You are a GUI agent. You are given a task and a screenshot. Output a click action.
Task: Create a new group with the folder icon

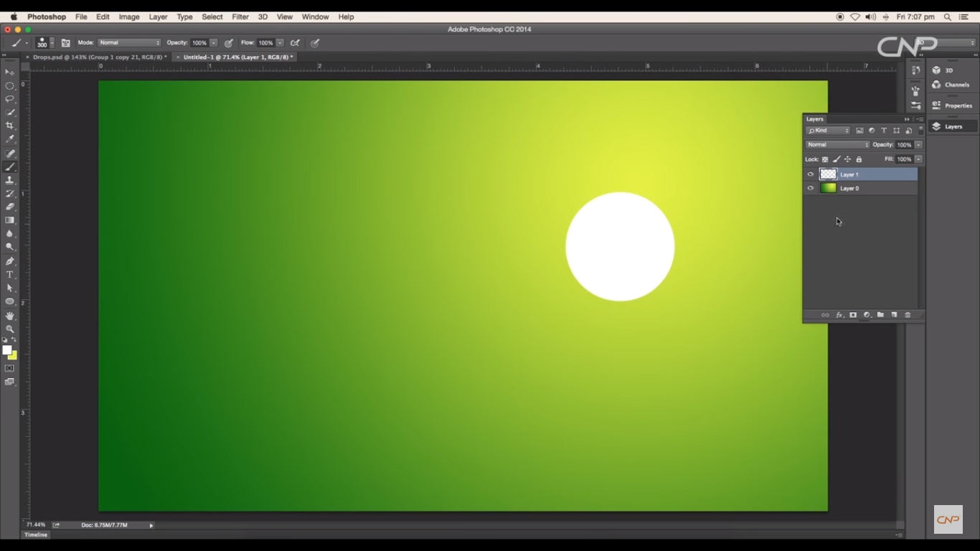(x=880, y=315)
